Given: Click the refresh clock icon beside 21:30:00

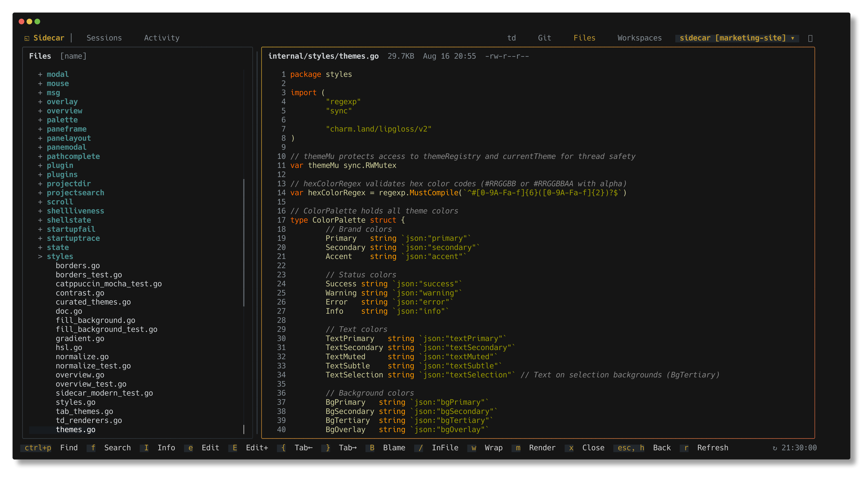Looking at the screenshot, I should (775, 448).
